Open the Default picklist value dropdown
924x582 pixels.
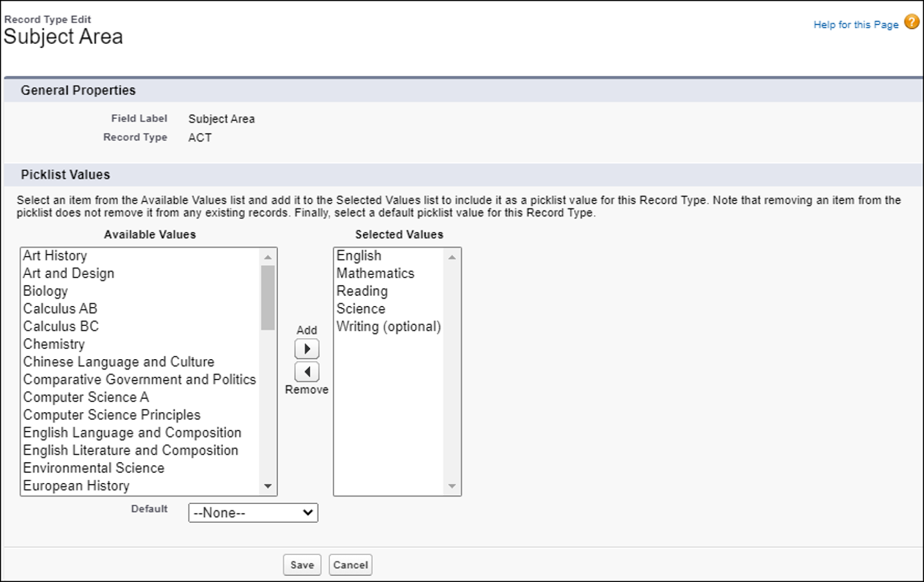tap(253, 513)
